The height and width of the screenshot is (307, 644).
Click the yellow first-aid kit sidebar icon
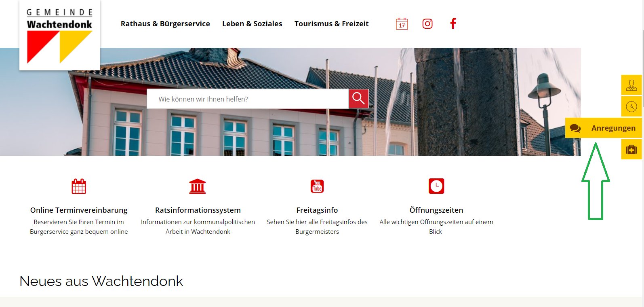(x=631, y=149)
